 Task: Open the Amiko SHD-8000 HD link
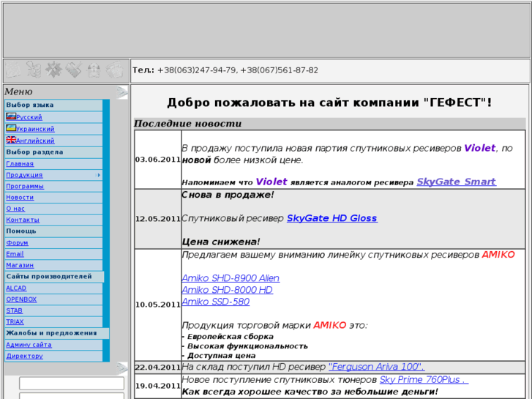228,290
